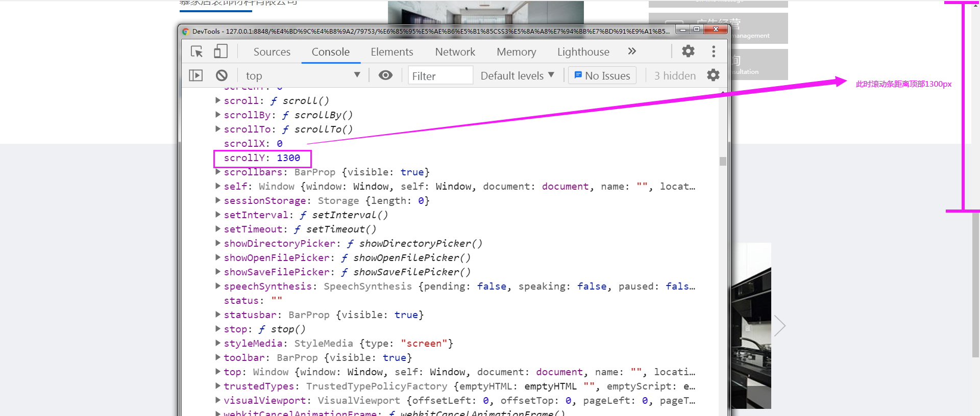This screenshot has height=416, width=980.
Task: Open DevTools settings gear
Action: [x=688, y=51]
